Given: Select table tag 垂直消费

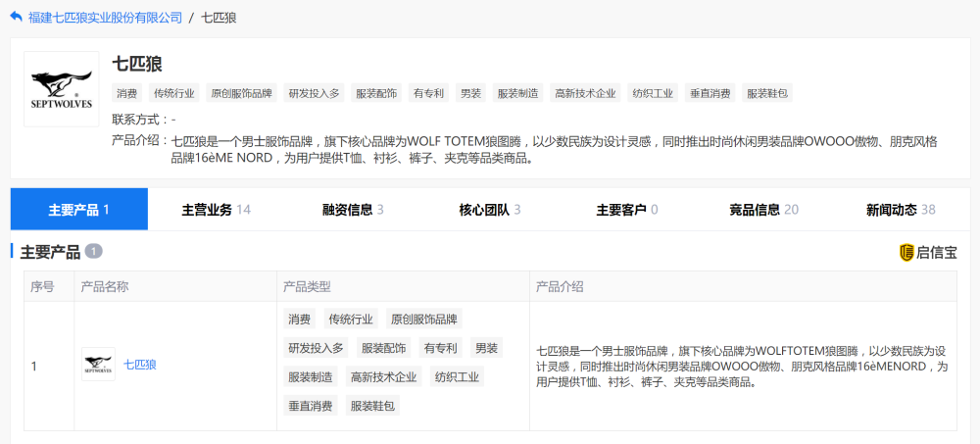Looking at the screenshot, I should (x=310, y=406).
